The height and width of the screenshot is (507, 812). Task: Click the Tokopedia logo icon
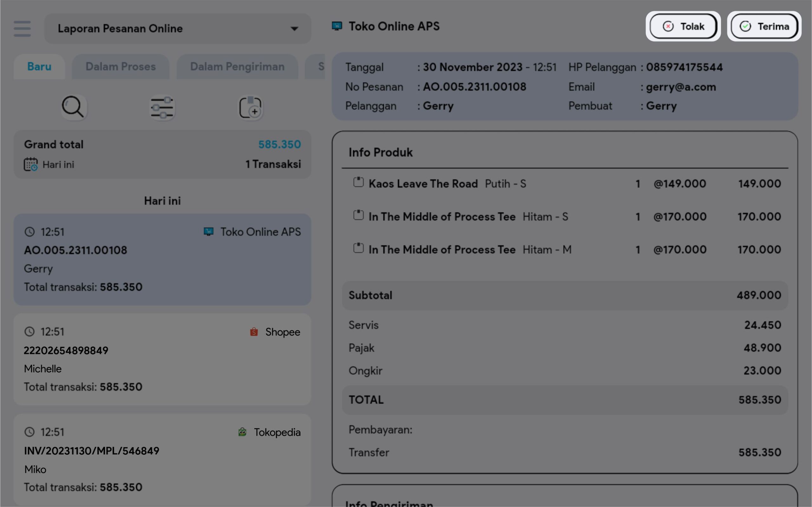242,432
